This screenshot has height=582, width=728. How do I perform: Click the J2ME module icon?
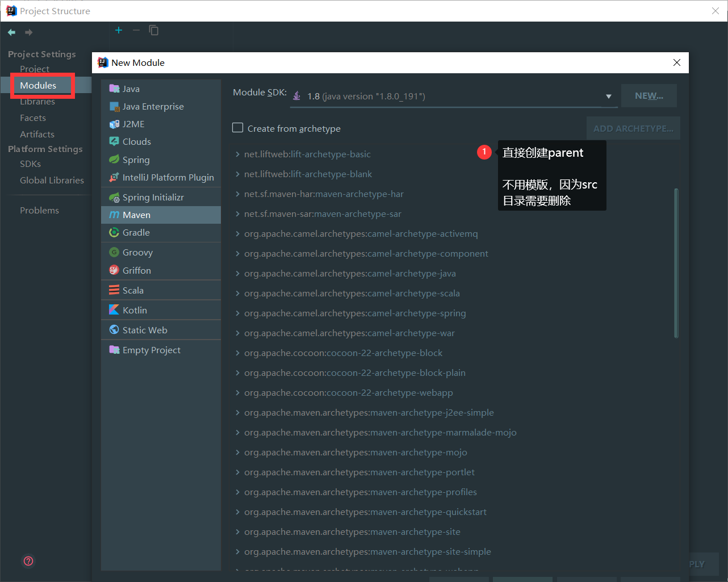(114, 124)
